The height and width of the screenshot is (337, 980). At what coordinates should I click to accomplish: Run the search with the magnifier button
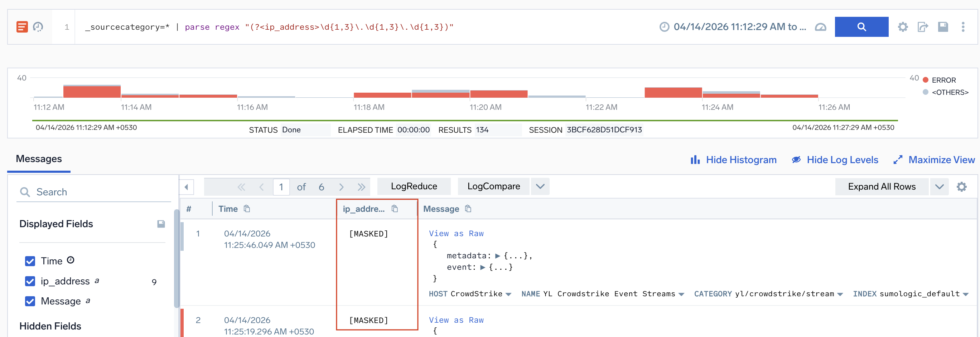click(861, 27)
